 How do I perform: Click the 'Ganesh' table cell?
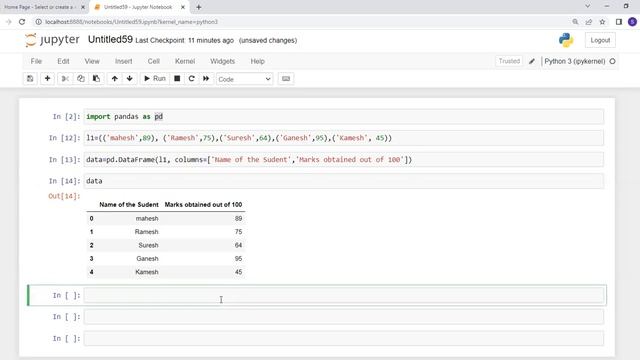(147, 259)
